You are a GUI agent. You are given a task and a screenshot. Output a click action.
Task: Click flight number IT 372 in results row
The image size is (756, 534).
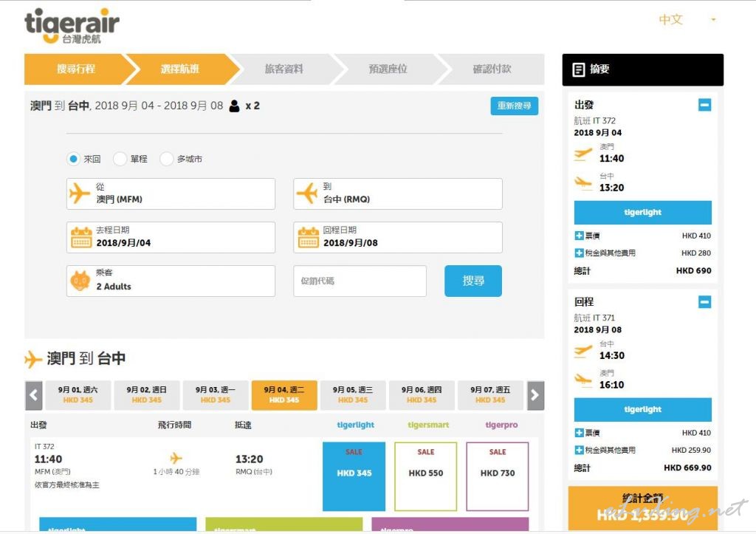coord(44,447)
